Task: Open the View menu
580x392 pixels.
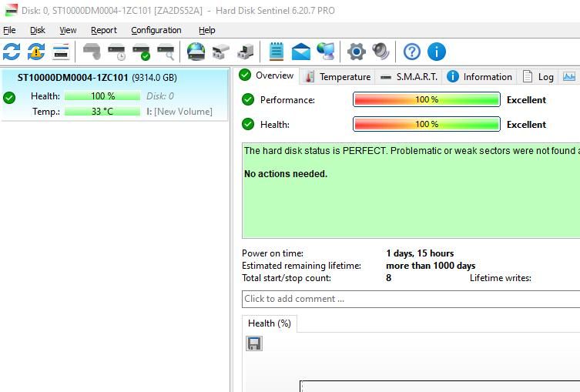Action: tap(68, 30)
